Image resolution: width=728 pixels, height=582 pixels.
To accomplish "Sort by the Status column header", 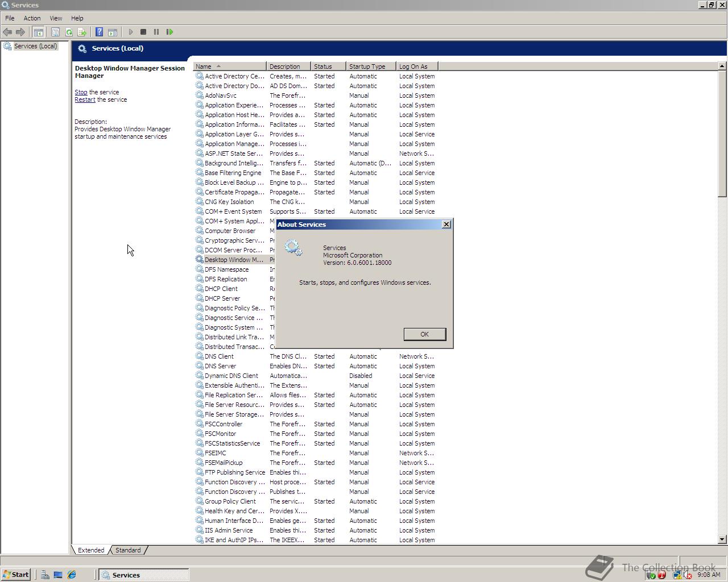I will [328, 66].
